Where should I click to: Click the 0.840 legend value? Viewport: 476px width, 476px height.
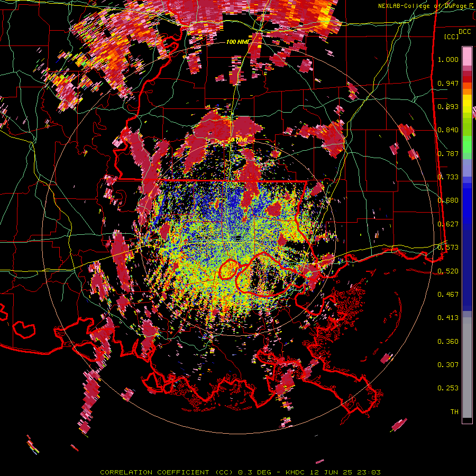pyautogui.click(x=448, y=130)
